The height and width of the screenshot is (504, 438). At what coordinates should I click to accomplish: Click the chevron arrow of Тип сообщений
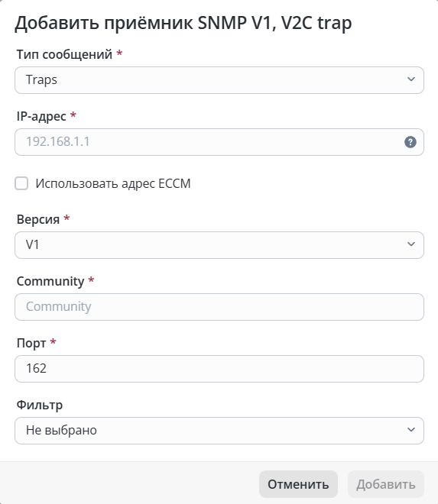(x=411, y=79)
